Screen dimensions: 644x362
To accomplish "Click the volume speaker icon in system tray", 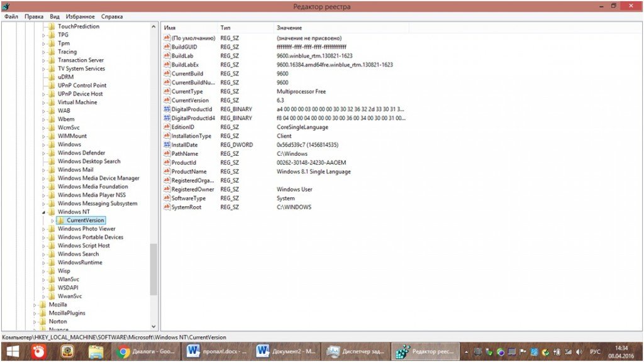I will tap(579, 352).
